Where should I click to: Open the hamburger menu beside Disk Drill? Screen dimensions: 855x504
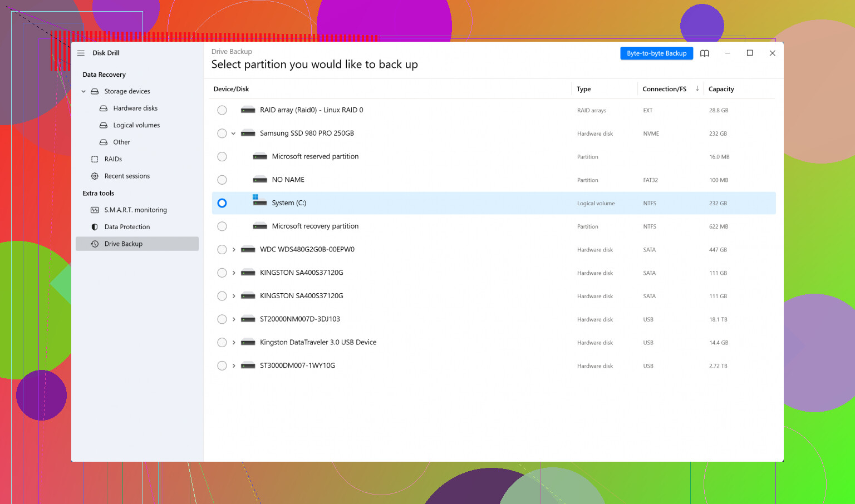click(81, 53)
